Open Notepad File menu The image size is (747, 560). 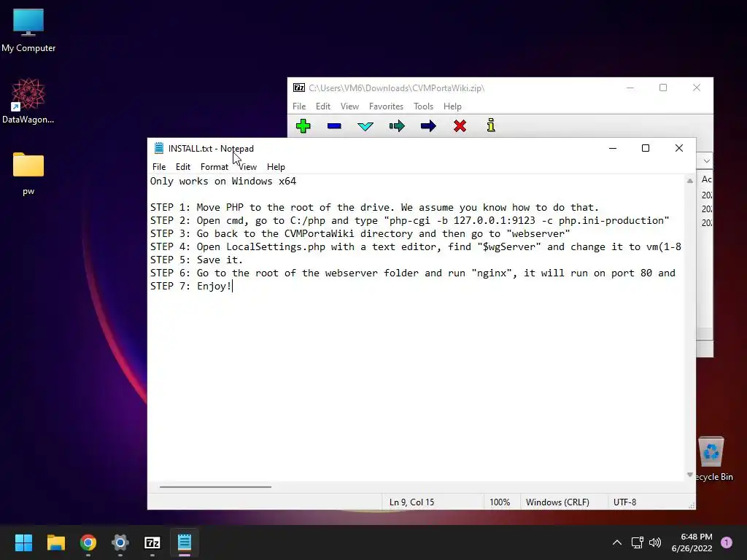pyautogui.click(x=159, y=167)
